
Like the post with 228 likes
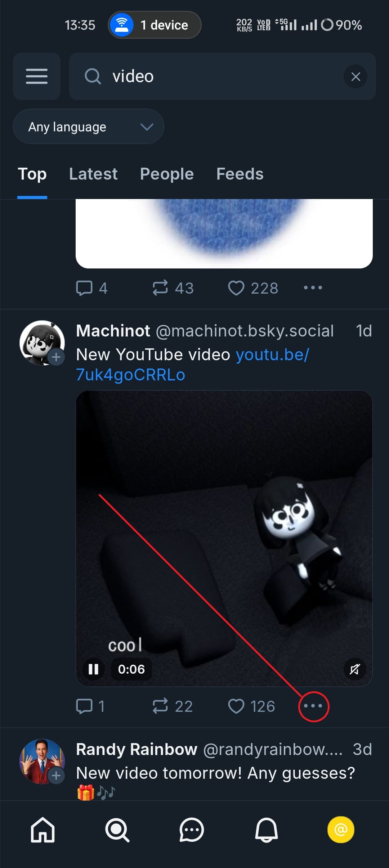point(236,288)
